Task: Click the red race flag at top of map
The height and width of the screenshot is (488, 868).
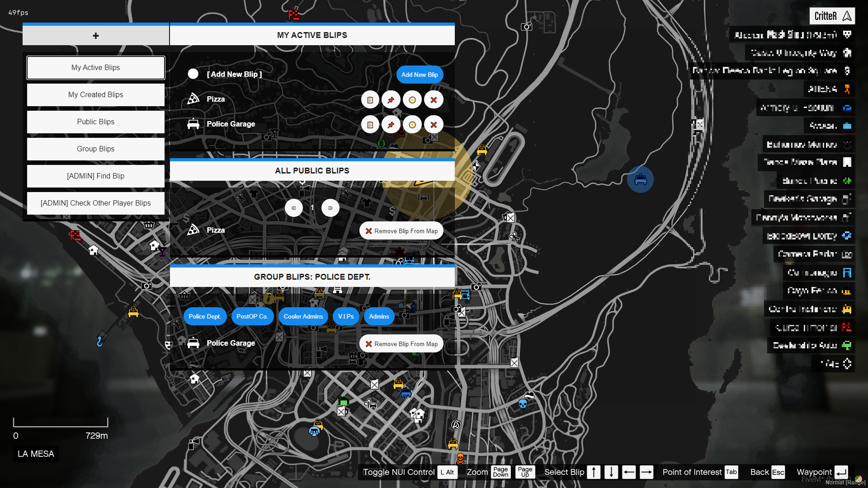Action: 294,15
